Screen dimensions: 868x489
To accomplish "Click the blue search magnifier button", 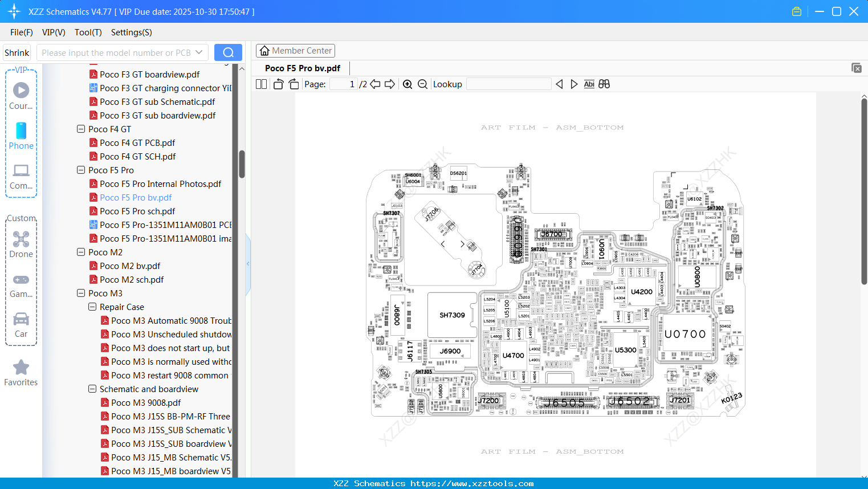I will tap(228, 52).
